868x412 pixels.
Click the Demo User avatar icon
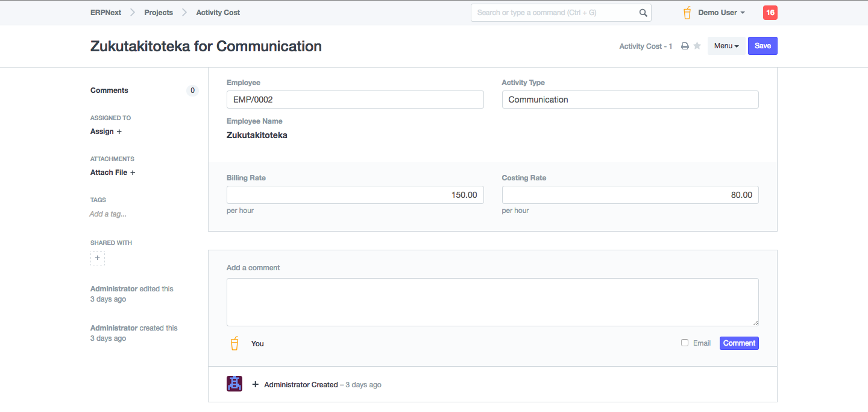687,13
